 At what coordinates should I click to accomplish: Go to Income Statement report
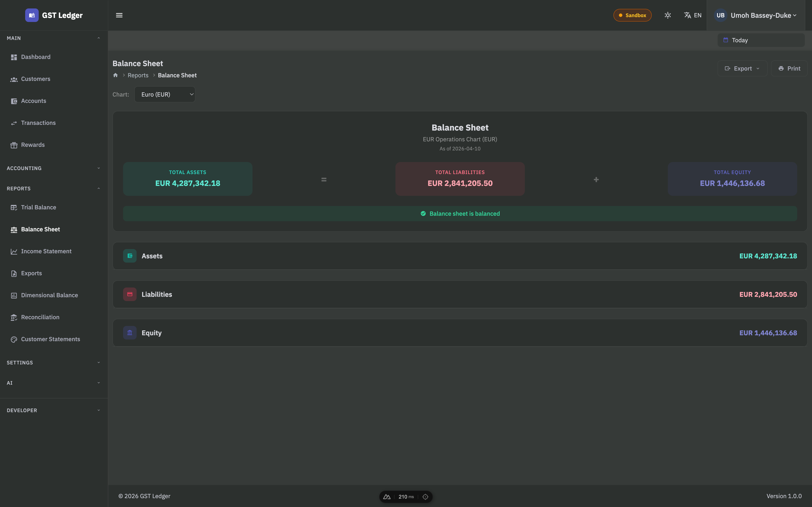(46, 251)
